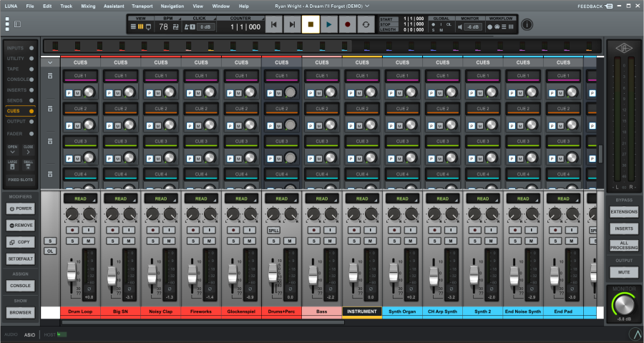Click the info circle icon
This screenshot has height=343, width=644.
click(527, 24)
